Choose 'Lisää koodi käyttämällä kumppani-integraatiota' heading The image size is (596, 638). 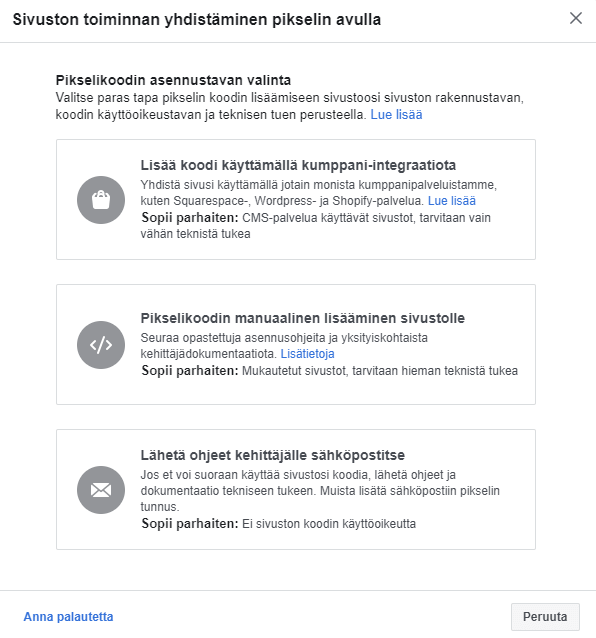[x=298, y=165]
